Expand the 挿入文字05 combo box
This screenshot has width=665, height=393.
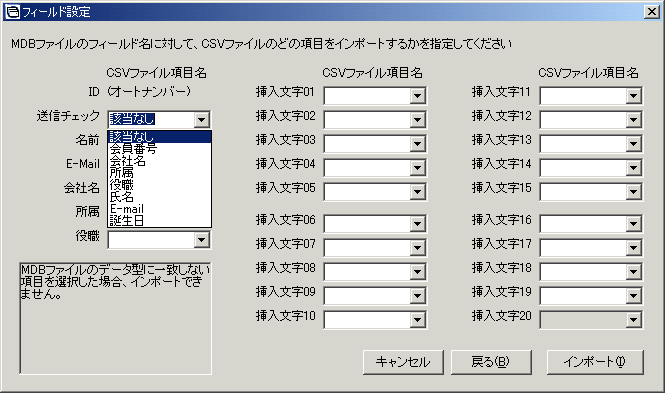[417, 192]
